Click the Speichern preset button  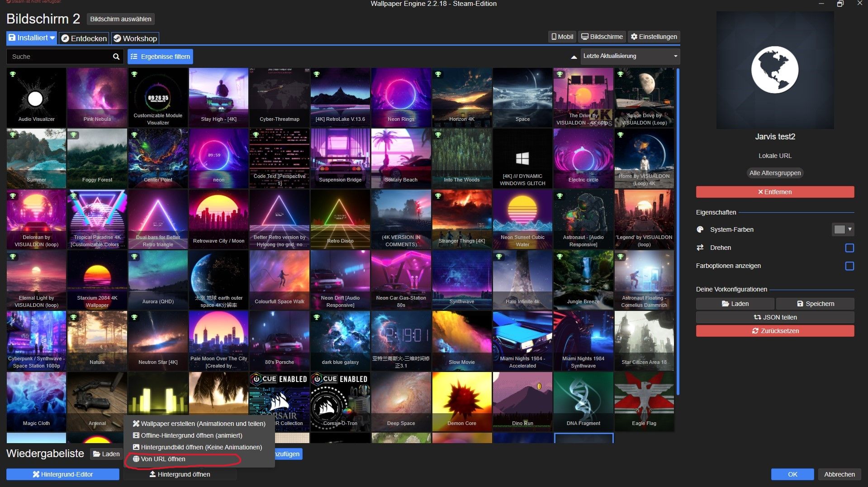pyautogui.click(x=815, y=304)
